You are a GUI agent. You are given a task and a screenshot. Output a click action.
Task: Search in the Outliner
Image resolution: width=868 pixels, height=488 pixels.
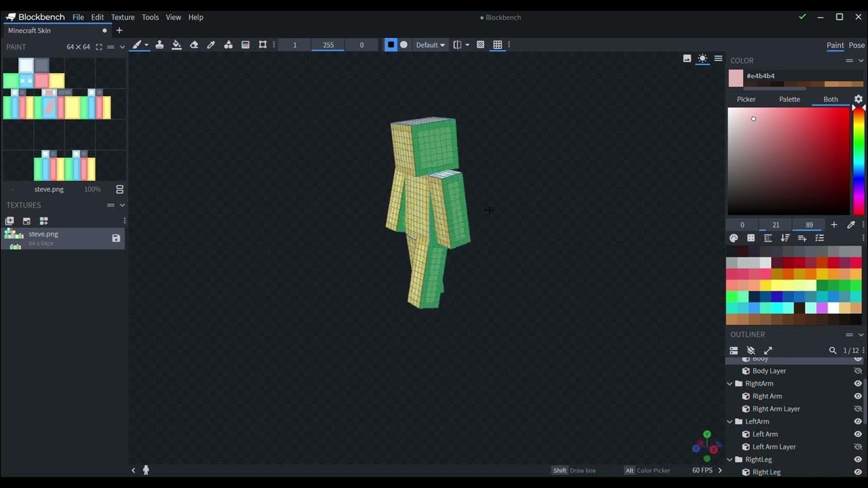[833, 350]
